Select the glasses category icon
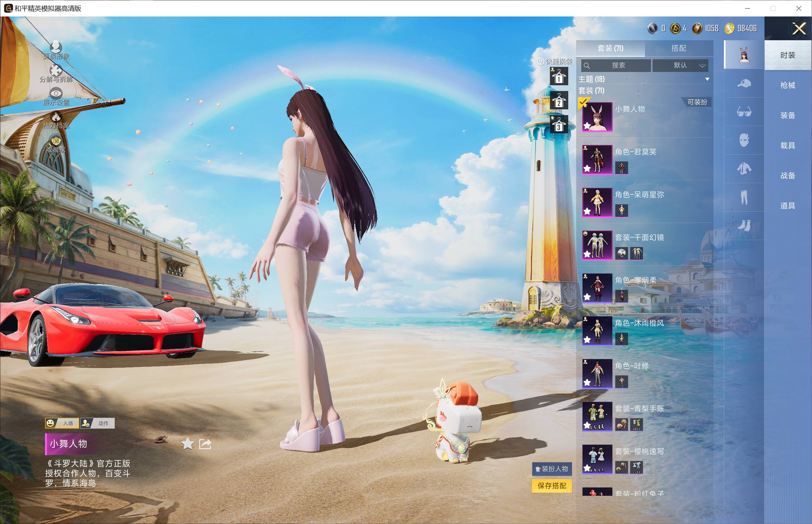Image resolution: width=812 pixels, height=524 pixels. click(x=744, y=112)
